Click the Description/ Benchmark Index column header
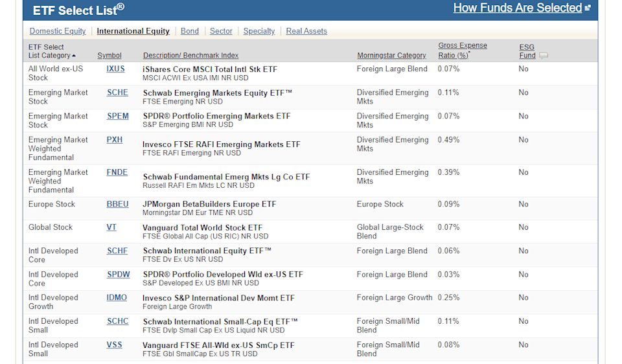Image resolution: width=622 pixels, height=364 pixels. point(190,56)
